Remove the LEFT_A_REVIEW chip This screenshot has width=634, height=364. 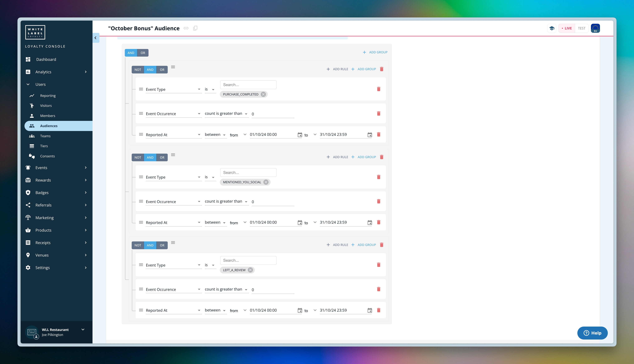point(250,270)
